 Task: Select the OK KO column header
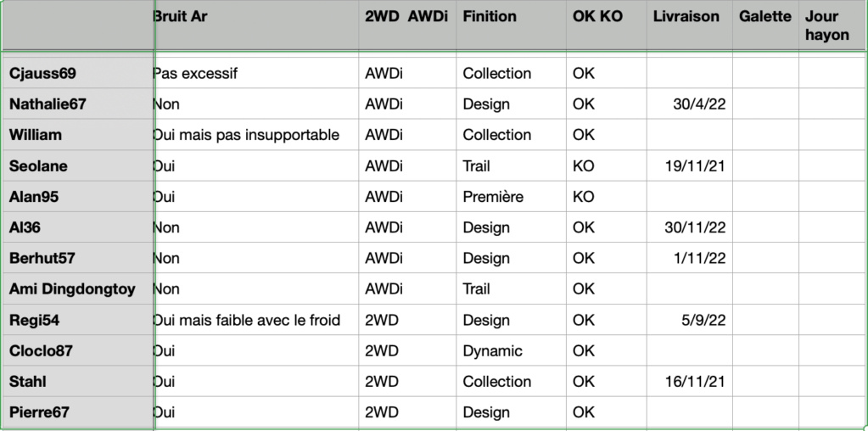click(x=606, y=26)
